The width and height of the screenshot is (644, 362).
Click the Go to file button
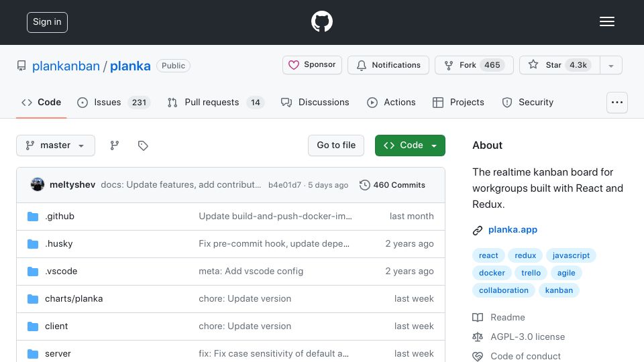tap(336, 145)
